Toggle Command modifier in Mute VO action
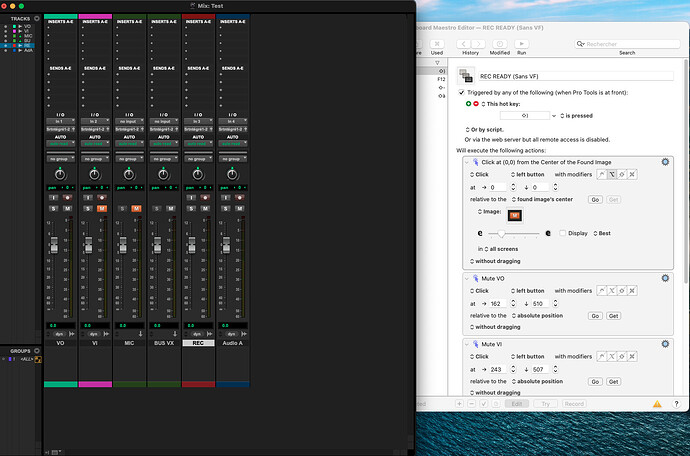Screen dimensions: 690x456 632,291
